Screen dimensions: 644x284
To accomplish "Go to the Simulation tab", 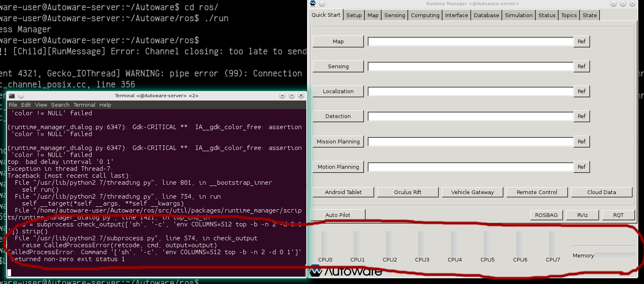I will tap(519, 16).
